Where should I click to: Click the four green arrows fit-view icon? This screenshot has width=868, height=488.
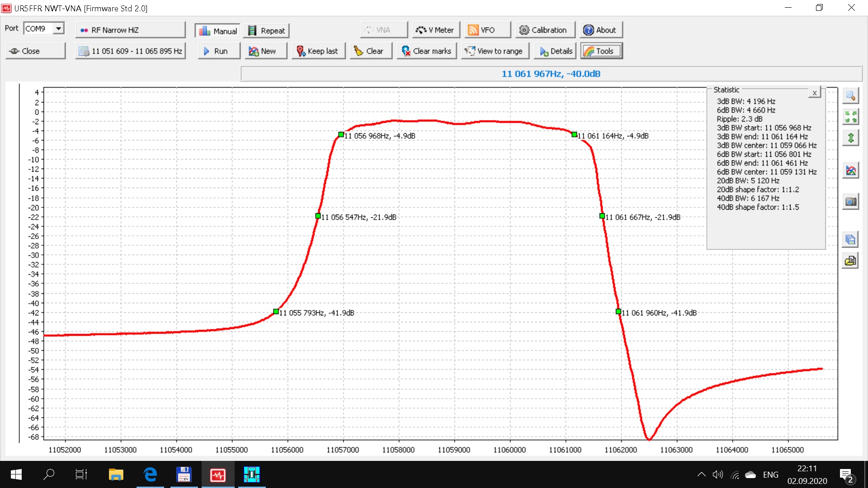click(850, 117)
